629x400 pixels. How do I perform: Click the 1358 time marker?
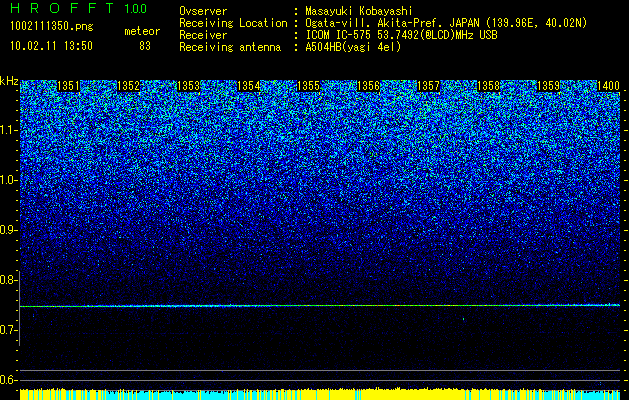[x=489, y=86]
